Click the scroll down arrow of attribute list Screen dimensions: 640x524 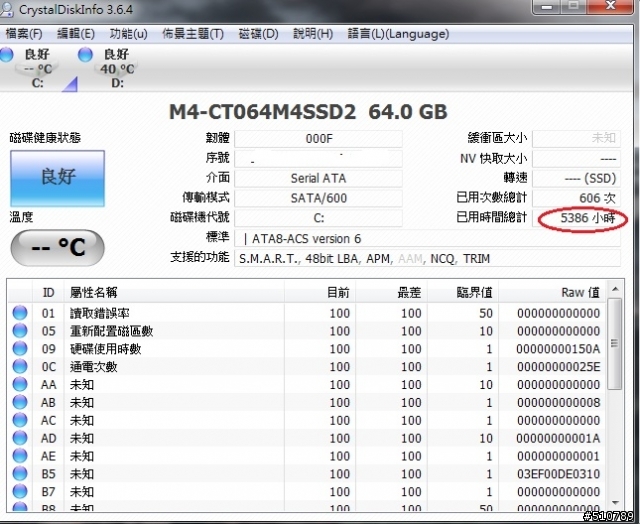click(615, 503)
